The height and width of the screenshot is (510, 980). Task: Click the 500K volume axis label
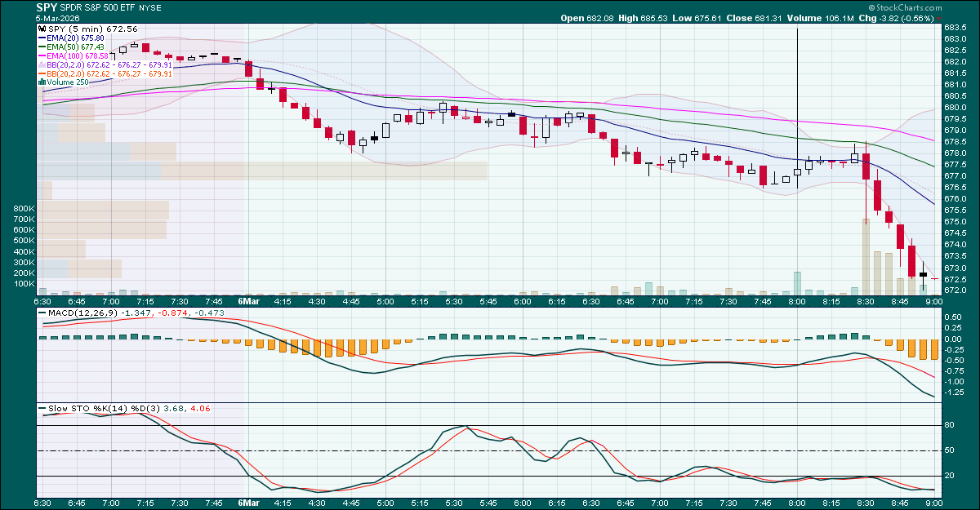(x=24, y=241)
